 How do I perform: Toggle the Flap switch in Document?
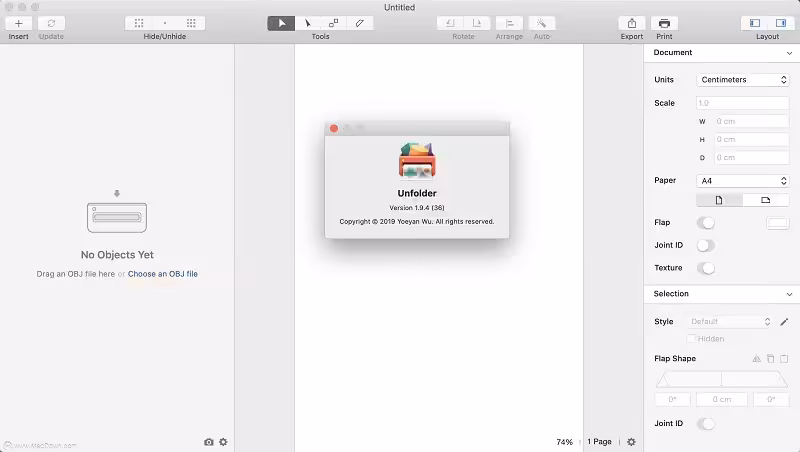[x=706, y=223]
